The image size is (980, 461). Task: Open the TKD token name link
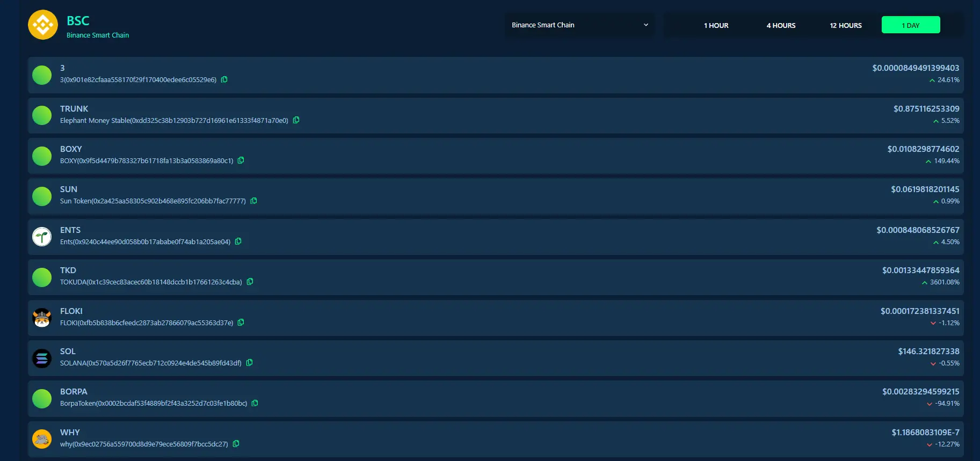coord(68,270)
